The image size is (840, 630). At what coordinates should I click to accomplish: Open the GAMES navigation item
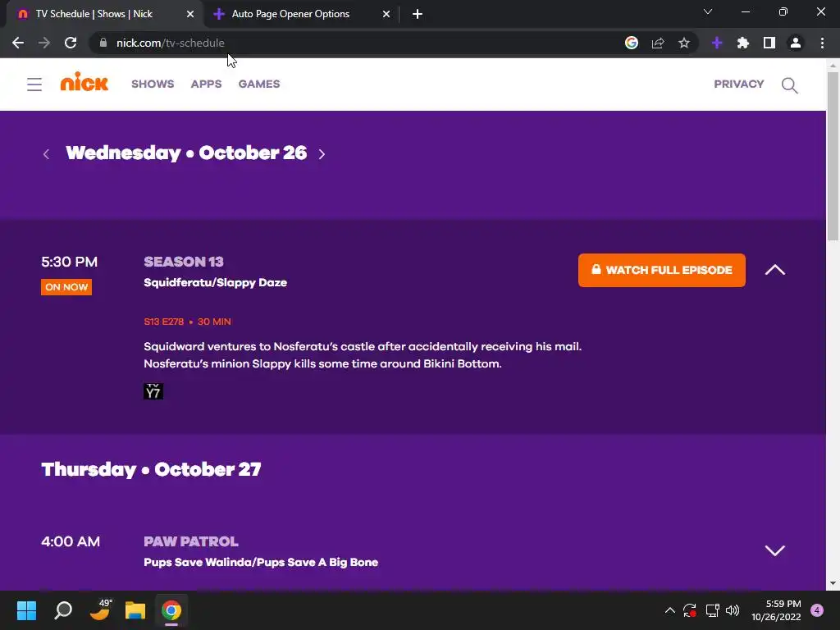click(x=259, y=84)
